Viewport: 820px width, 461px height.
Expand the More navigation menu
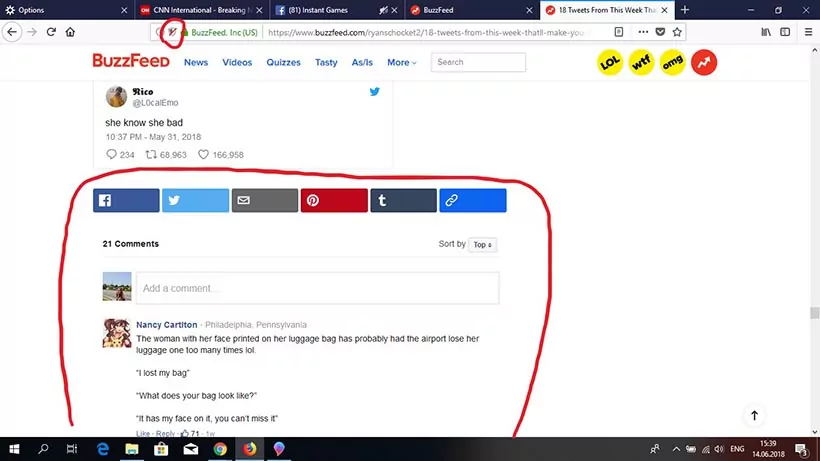pos(402,62)
